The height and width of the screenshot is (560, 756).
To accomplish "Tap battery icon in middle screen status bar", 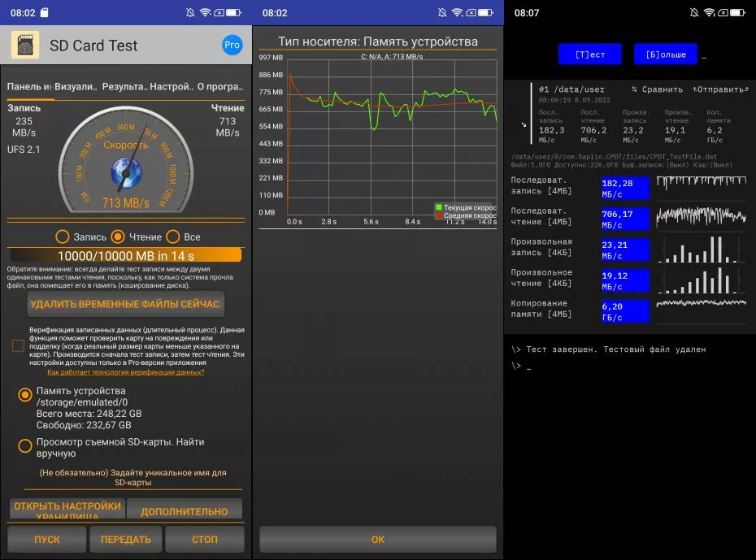I will (x=484, y=13).
